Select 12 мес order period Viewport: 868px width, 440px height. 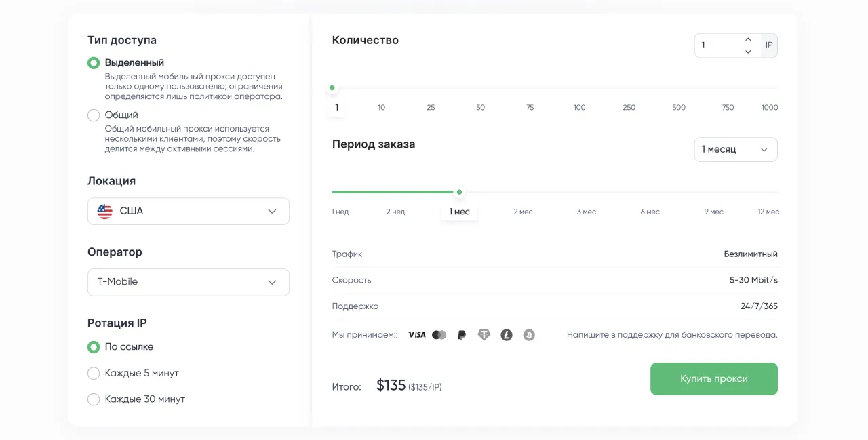769,212
